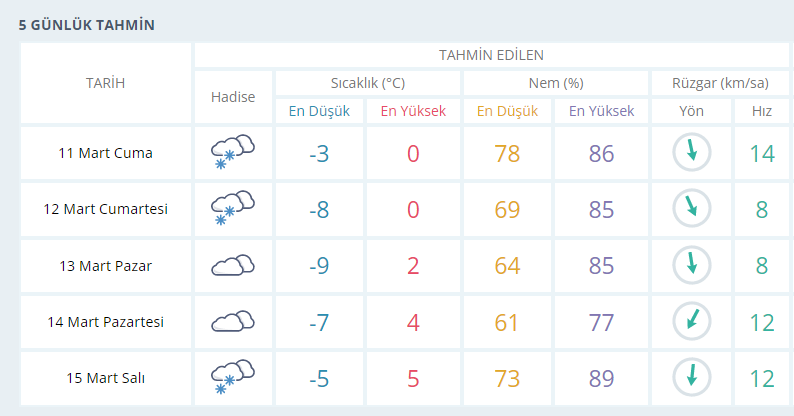Click the wind direction arrow for 11 Mart Cuma

coord(692,152)
